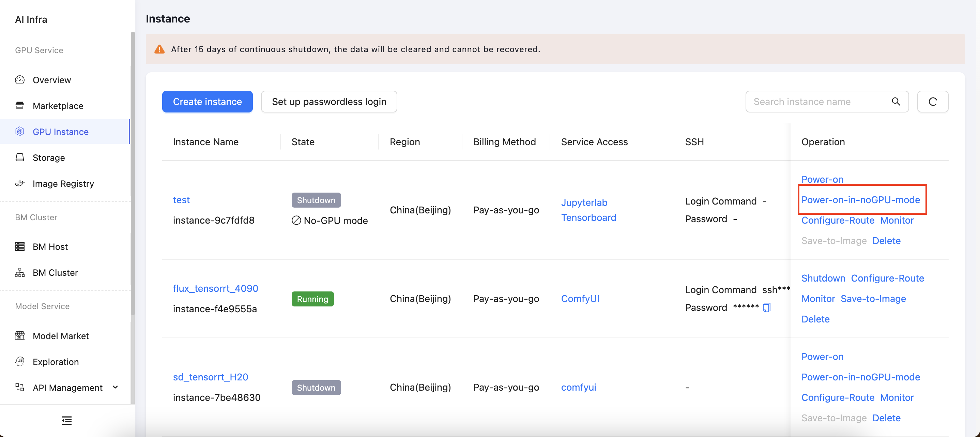Click the BM Host server icon
The width and height of the screenshot is (980, 437).
pos(20,246)
